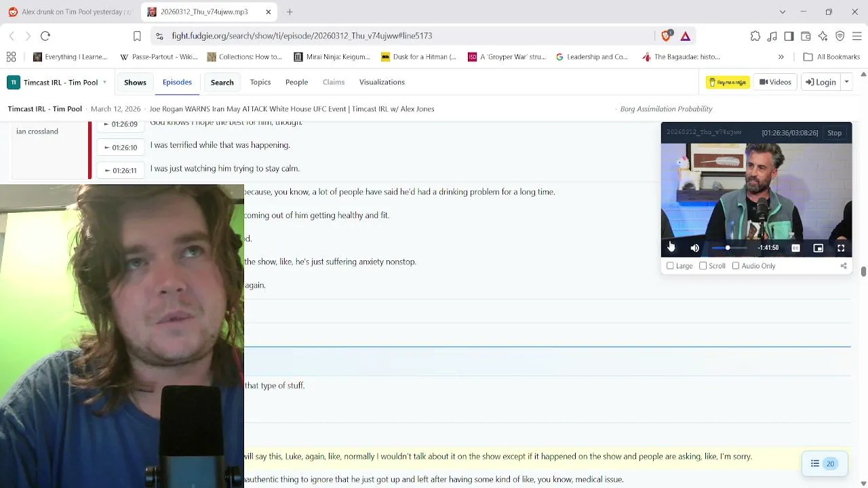Open the Dusk for a Hitman bookmark

point(418,57)
